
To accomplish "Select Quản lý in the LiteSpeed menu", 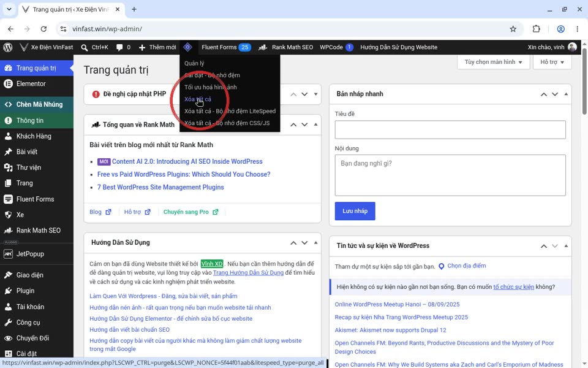I will [194, 63].
